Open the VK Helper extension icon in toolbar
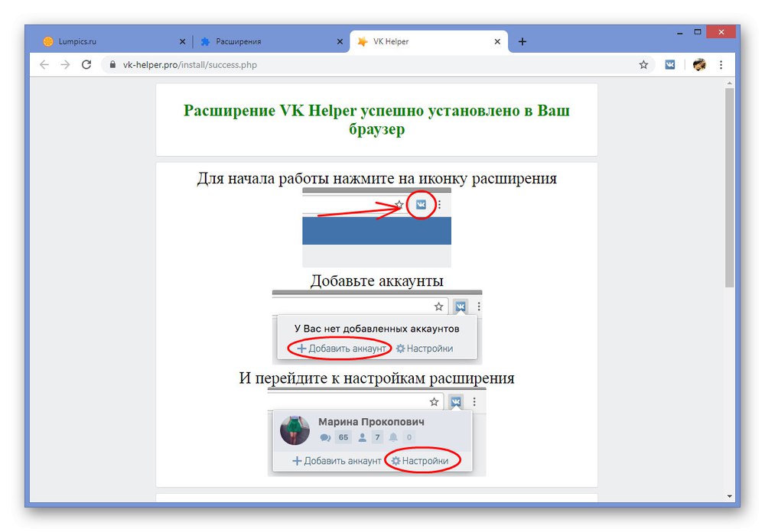The image size is (765, 532). pos(670,64)
